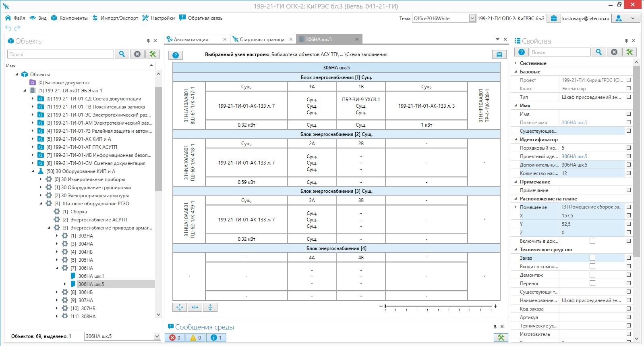This screenshot has width=644, height=346.
Task: Tick right-side checkbox of Примечание row
Action: click(629, 190)
